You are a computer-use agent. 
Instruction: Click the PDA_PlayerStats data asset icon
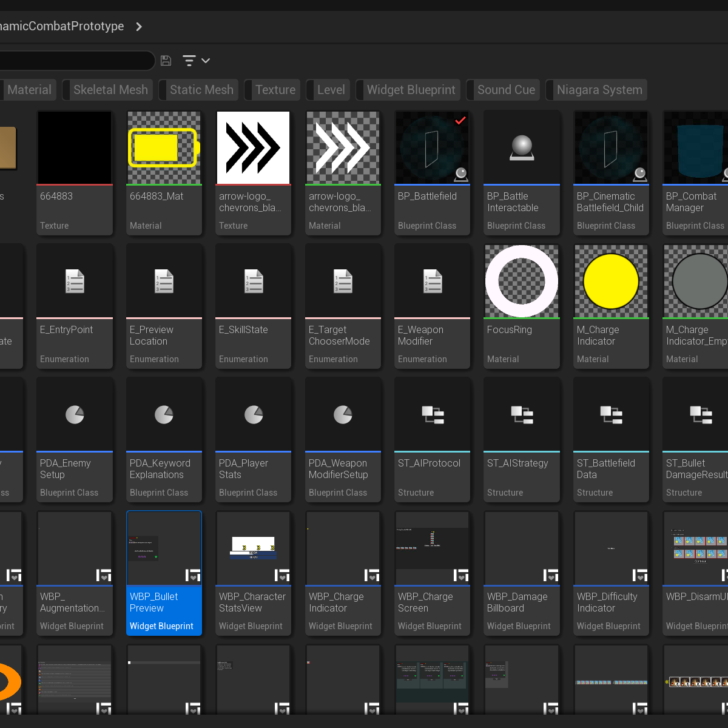(x=254, y=415)
